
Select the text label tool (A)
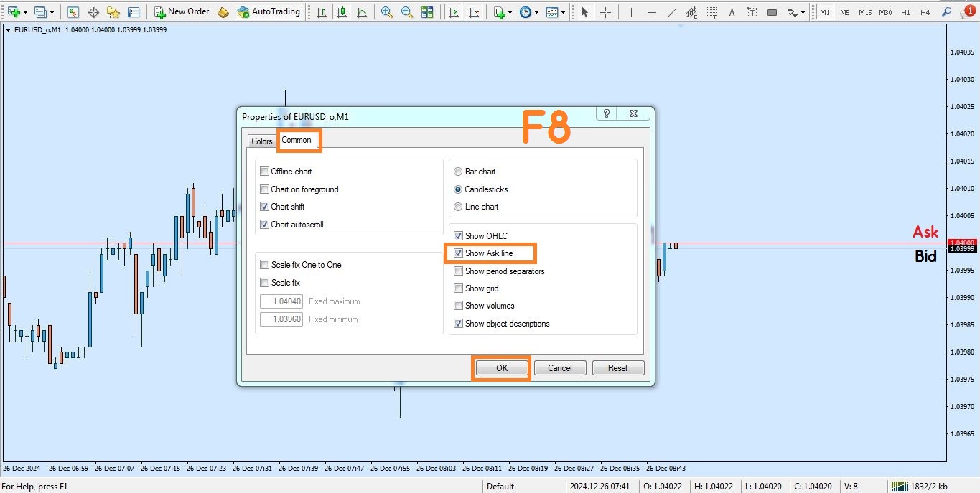(x=732, y=12)
